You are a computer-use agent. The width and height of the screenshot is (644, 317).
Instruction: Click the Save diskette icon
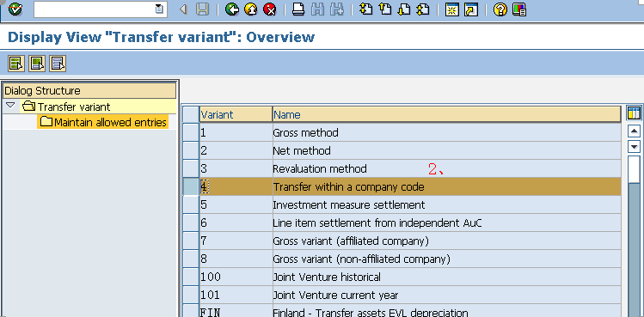(202, 9)
